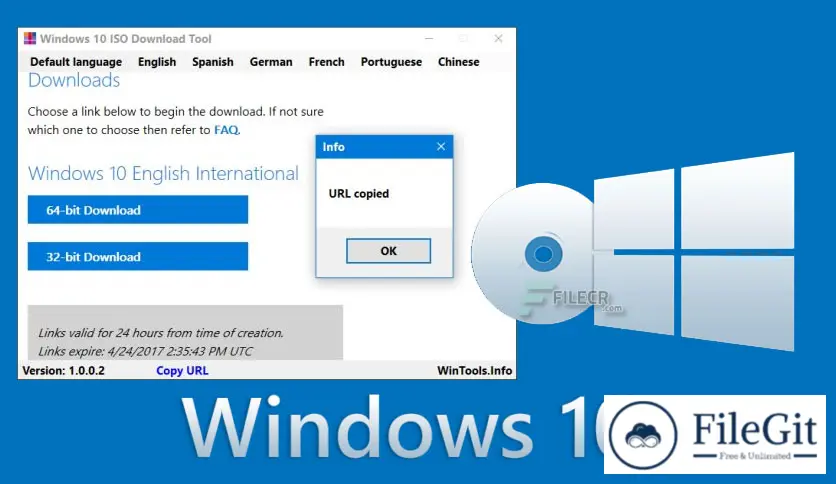Select Chinese language option
Screen dimensions: 836x484
coord(459,62)
